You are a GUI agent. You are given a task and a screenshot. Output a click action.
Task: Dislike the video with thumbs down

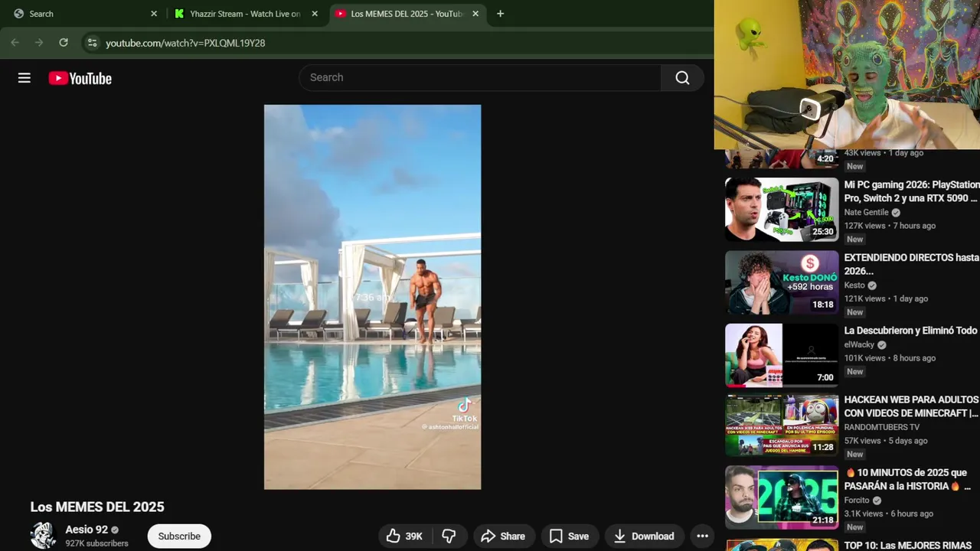[x=449, y=536]
